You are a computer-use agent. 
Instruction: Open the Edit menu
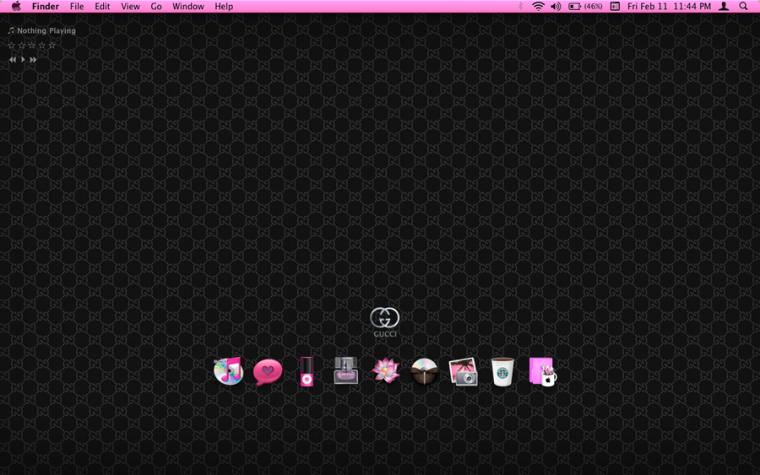click(102, 6)
